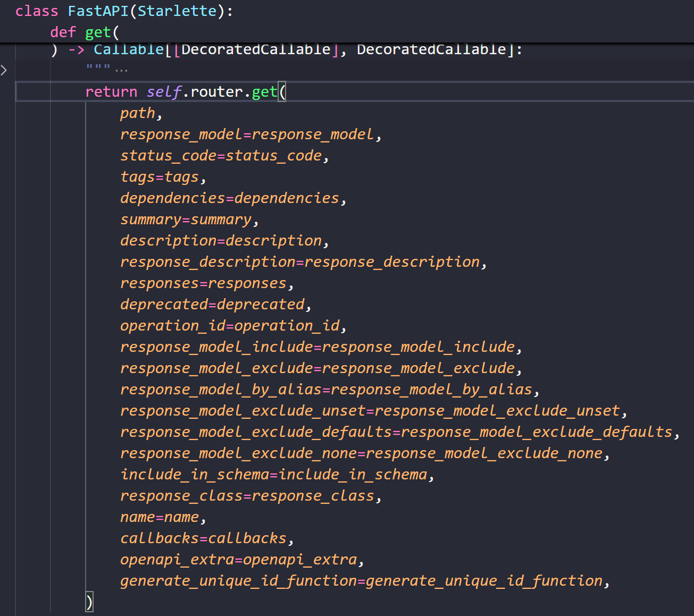Click 'responses=responses' line
The width and height of the screenshot is (694, 616).
tap(207, 283)
